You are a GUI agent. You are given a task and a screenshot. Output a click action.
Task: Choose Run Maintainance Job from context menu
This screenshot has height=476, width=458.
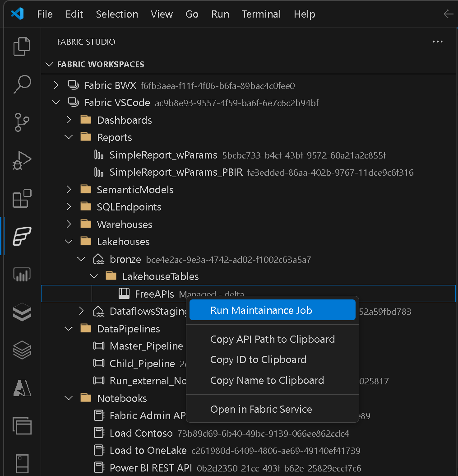[x=273, y=310]
